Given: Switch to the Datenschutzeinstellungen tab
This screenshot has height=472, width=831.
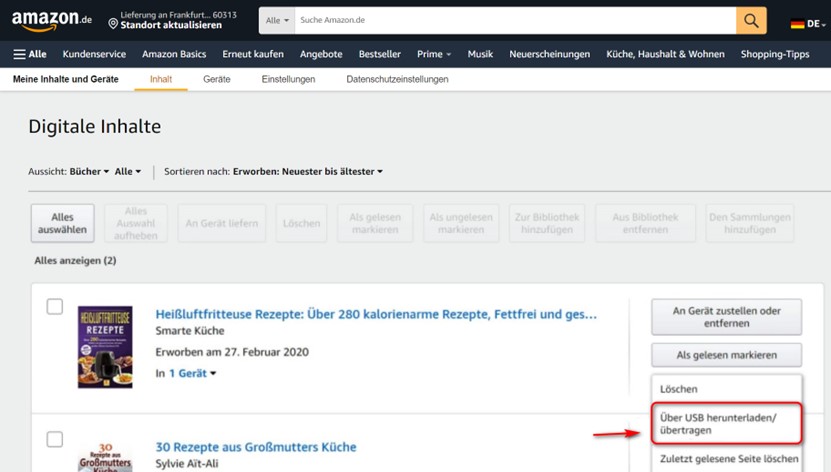Looking at the screenshot, I should pyautogui.click(x=397, y=79).
